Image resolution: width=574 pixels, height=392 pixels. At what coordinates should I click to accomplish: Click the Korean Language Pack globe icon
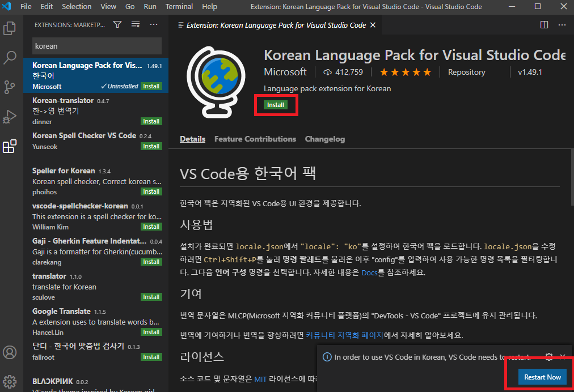coord(216,82)
